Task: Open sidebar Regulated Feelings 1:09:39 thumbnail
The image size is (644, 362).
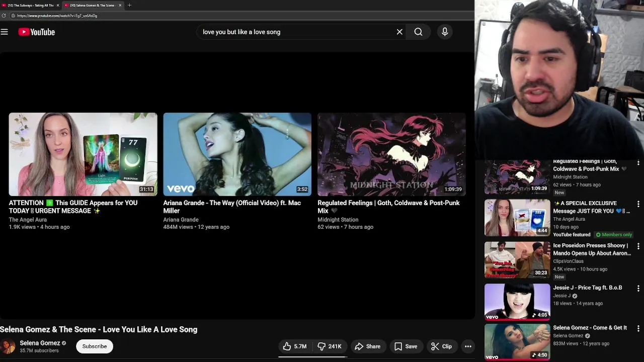Action: pyautogui.click(x=517, y=177)
